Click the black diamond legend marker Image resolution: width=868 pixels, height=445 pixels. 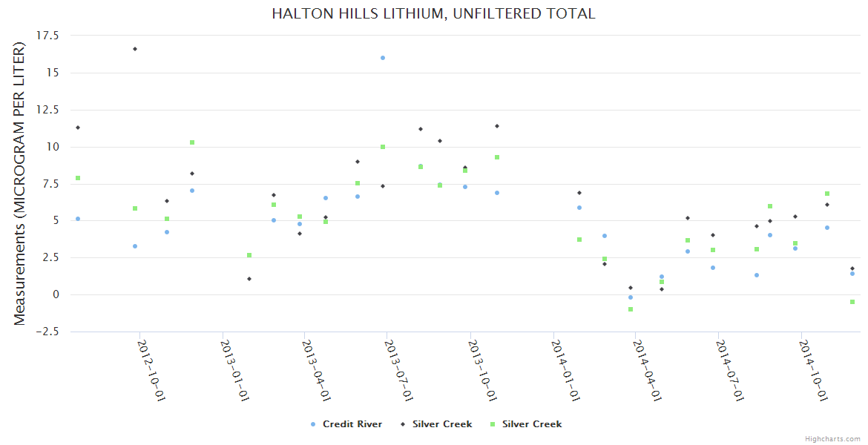pyautogui.click(x=402, y=424)
